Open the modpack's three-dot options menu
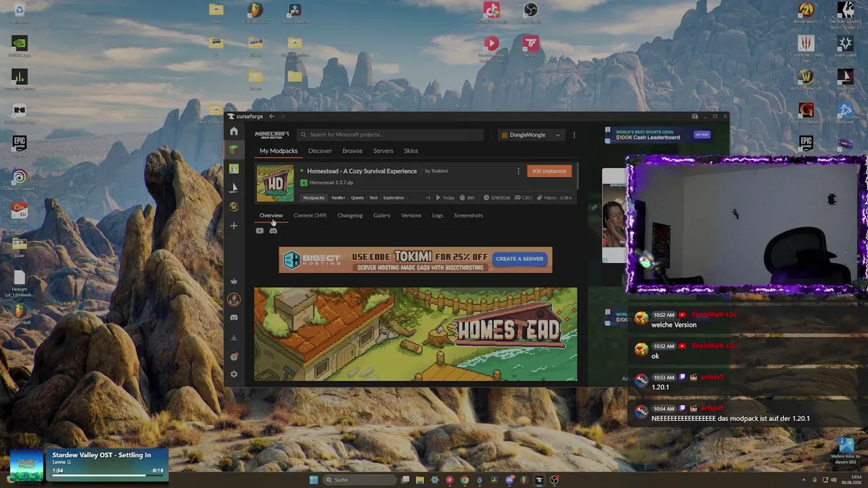The width and height of the screenshot is (868, 488). pos(518,171)
